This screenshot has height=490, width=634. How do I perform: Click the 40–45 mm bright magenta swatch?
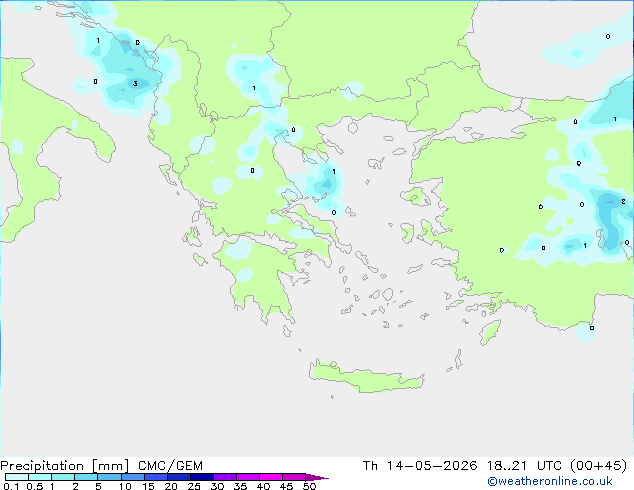(x=271, y=477)
